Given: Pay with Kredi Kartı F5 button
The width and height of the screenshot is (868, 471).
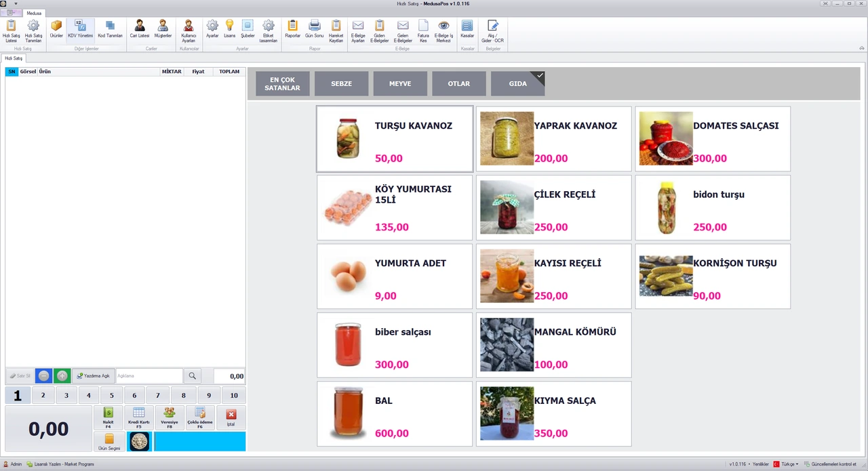Looking at the screenshot, I should coord(139,417).
